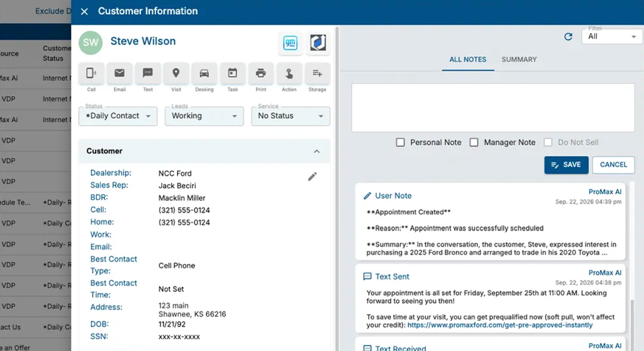Select the sales rep name Jack Beciri
644x351 pixels.
tap(177, 186)
